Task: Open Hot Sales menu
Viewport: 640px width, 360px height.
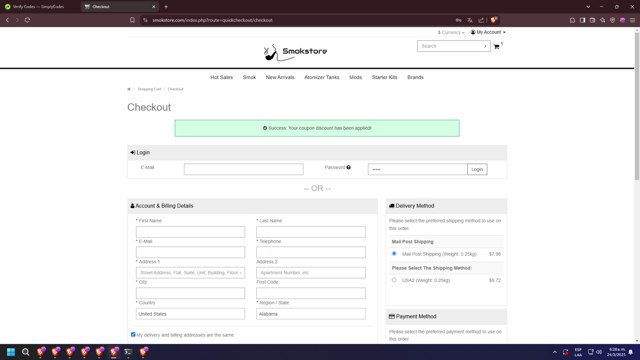Action: 222,77
